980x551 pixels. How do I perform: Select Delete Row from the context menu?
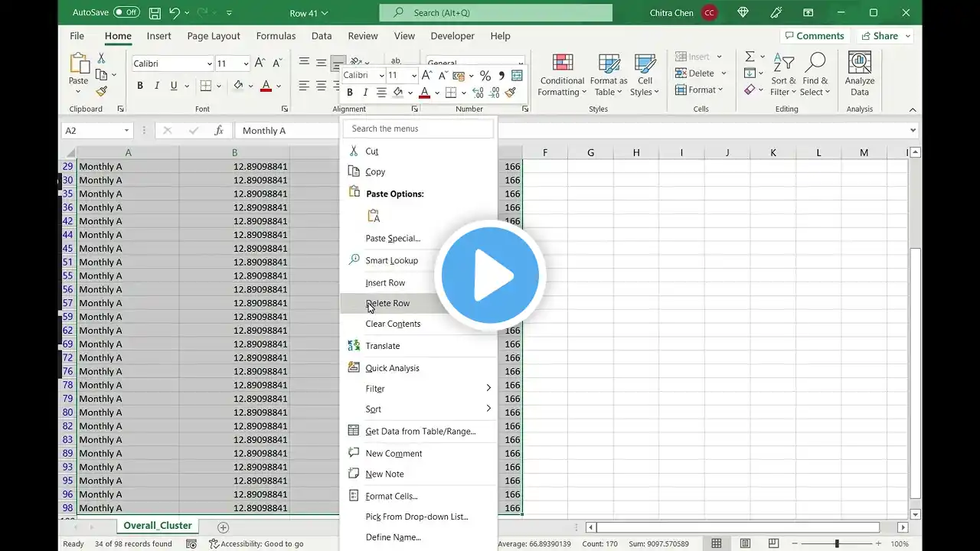(x=387, y=303)
